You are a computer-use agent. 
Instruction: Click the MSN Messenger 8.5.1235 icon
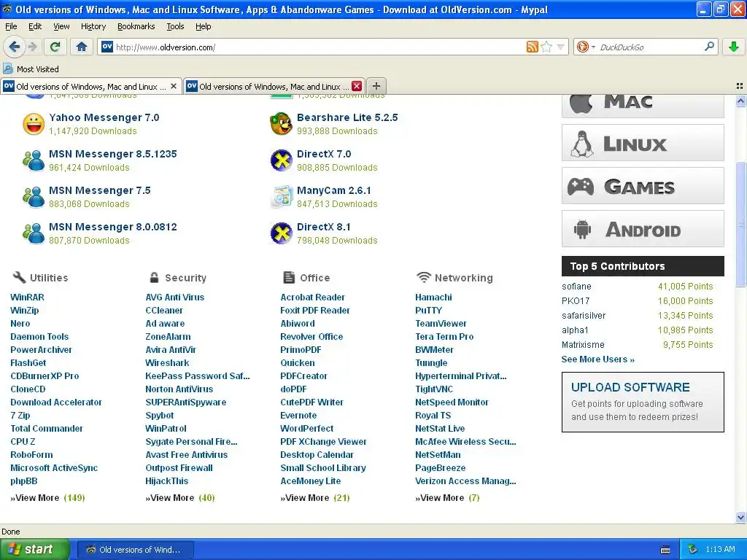tap(34, 160)
